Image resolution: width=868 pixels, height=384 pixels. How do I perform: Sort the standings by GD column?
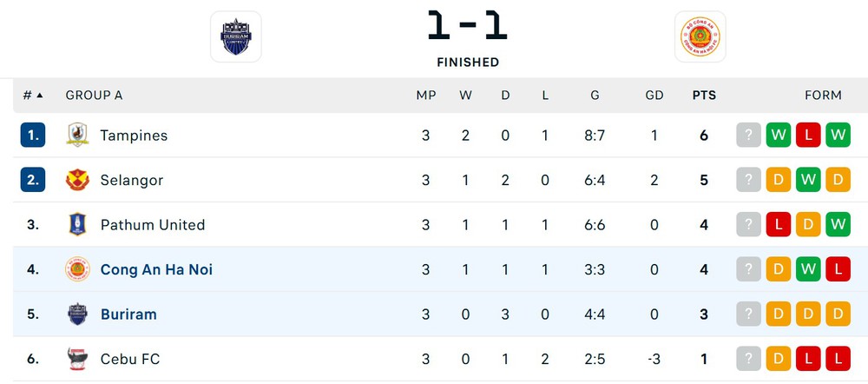tap(654, 95)
